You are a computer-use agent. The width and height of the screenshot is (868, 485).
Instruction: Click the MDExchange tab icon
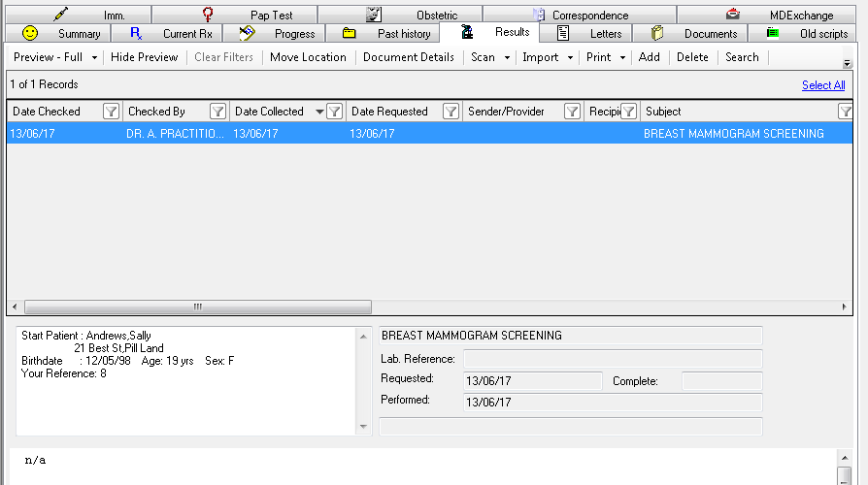(x=733, y=14)
